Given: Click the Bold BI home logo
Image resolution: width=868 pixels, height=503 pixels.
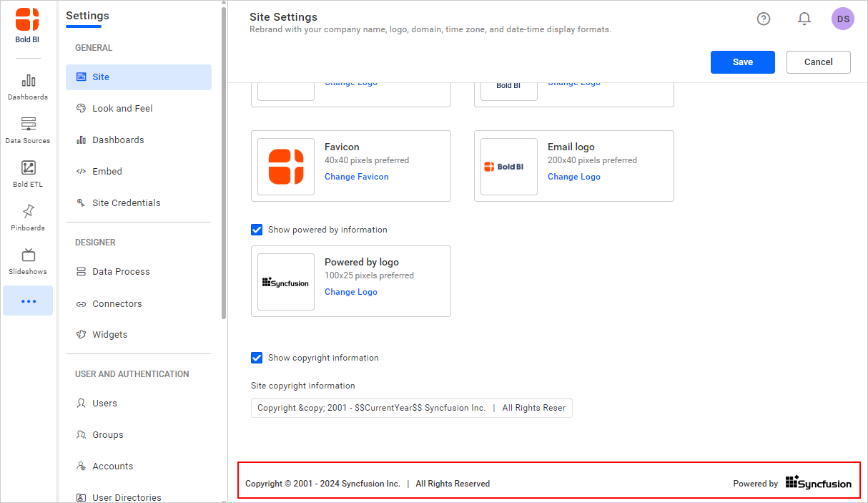Looking at the screenshot, I should click(28, 26).
